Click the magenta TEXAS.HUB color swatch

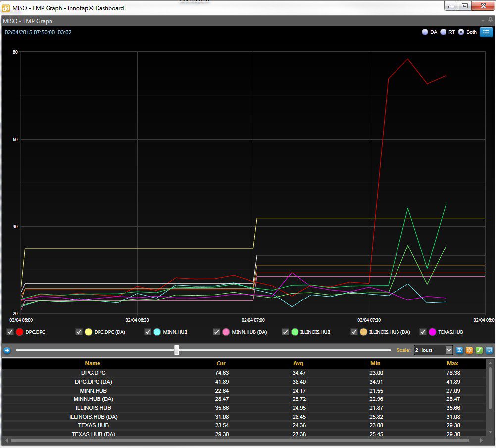click(433, 332)
